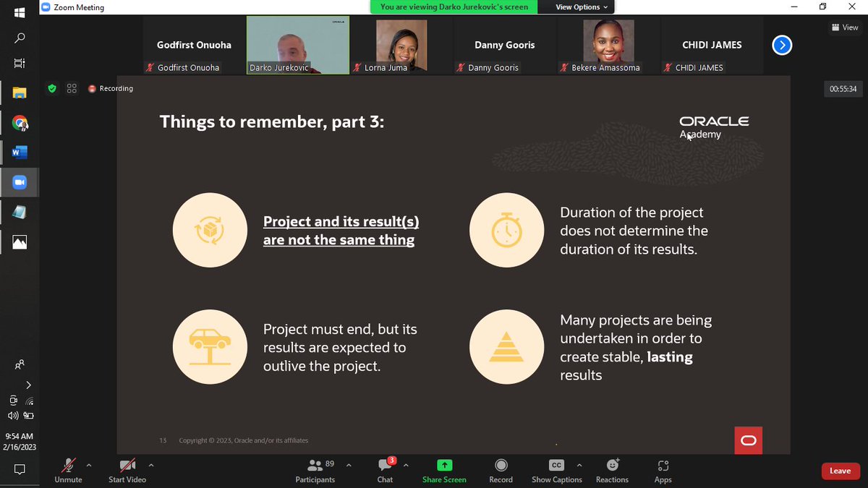Viewport: 868px width, 488px height.
Task: Click the underlined 'Project and its result(s)' text
Action: click(341, 221)
